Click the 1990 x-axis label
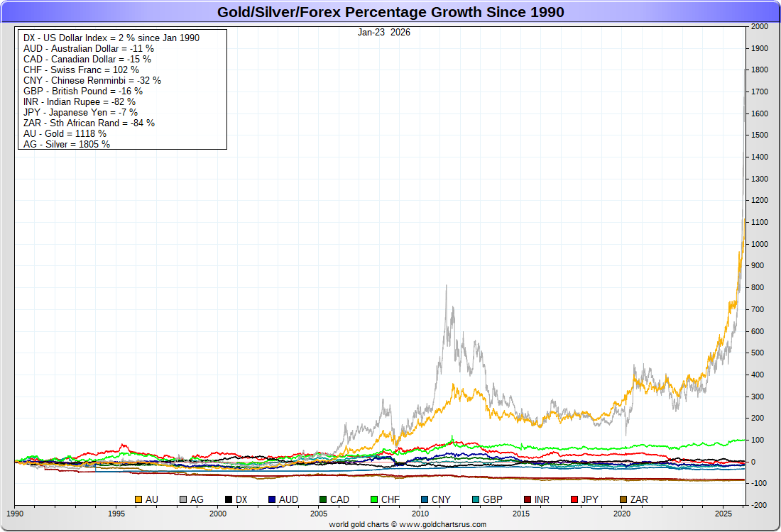This screenshot has width=781, height=532. (15, 514)
